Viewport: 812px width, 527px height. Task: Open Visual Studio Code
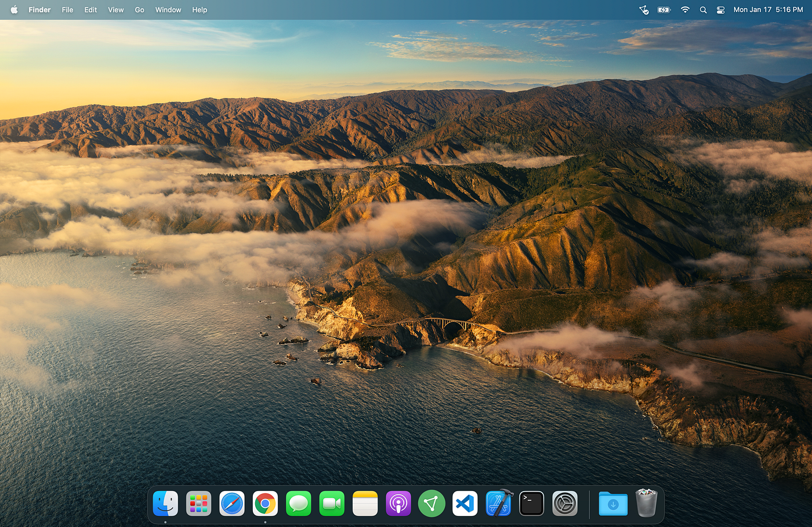[465, 503]
